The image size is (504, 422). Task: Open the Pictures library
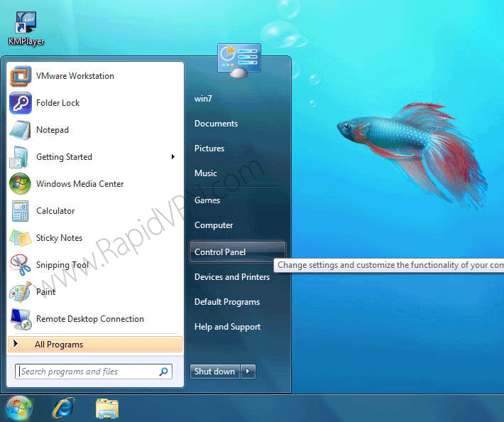[209, 148]
